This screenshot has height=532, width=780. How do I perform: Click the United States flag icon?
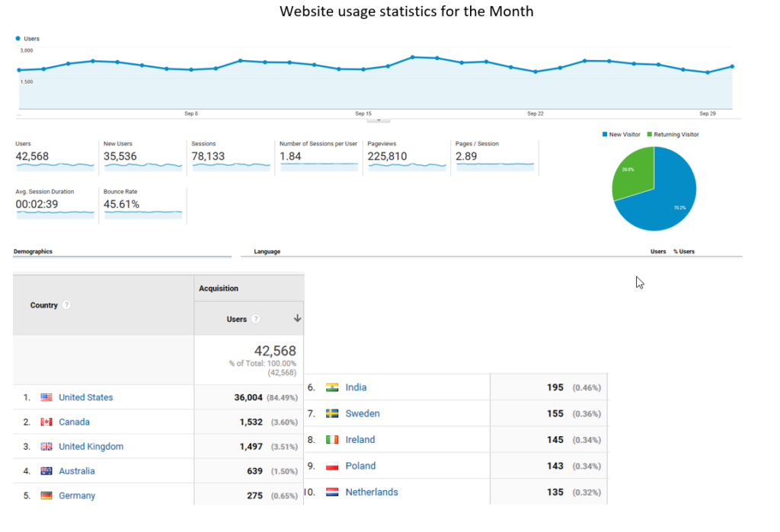[46, 397]
